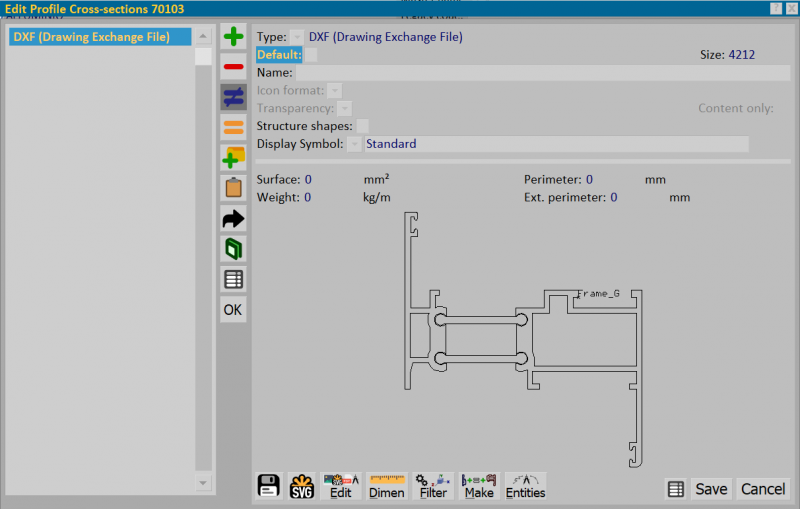Click the red minus remove icon
This screenshot has width=800, height=509.
pyautogui.click(x=234, y=67)
